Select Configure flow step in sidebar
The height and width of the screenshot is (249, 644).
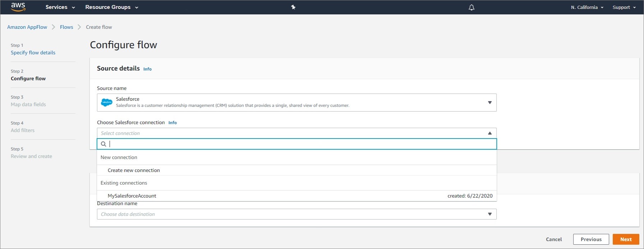(x=28, y=78)
